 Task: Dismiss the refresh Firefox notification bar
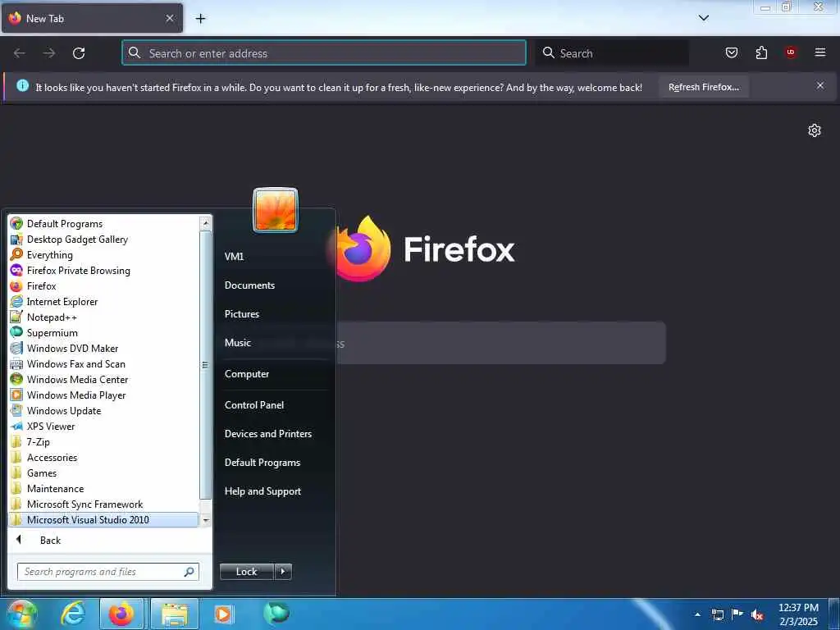(820, 85)
